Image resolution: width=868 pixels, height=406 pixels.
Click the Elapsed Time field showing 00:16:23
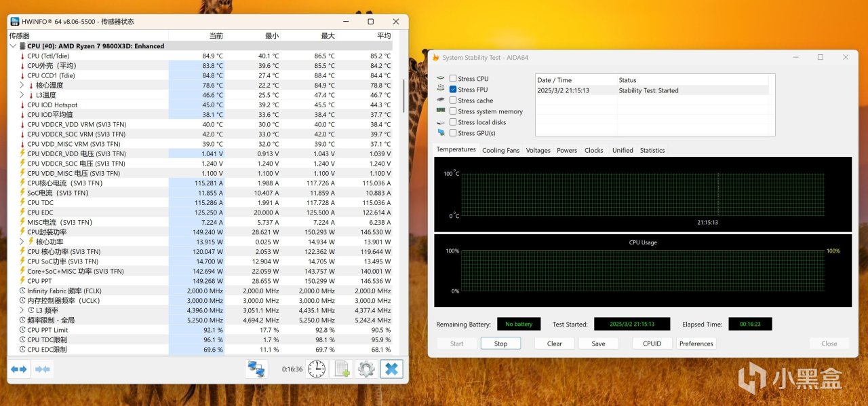click(x=750, y=324)
